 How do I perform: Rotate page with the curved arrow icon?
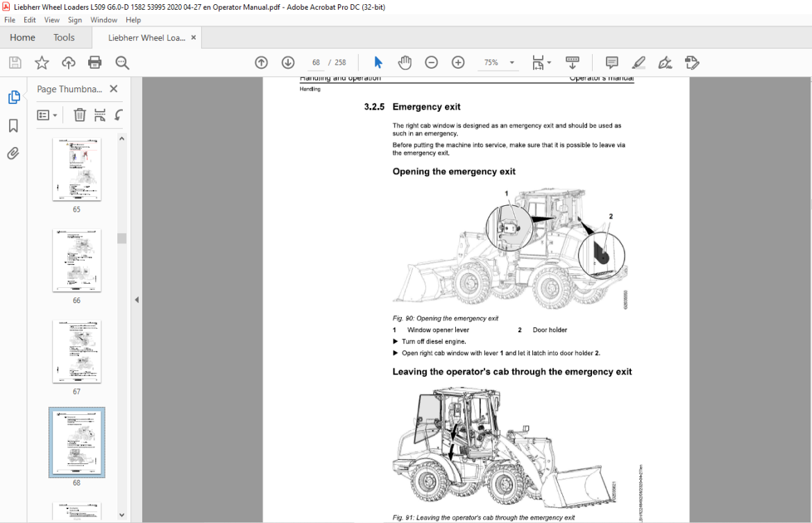pos(119,115)
